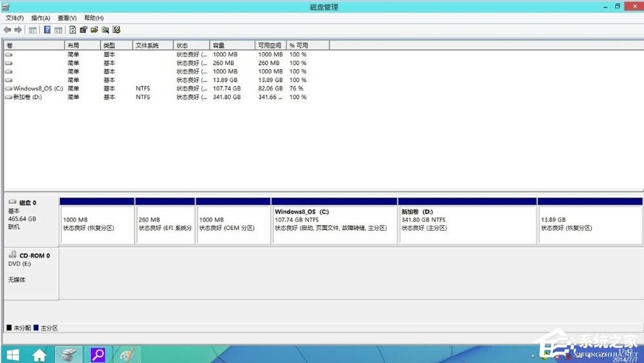The image size is (644, 363).
Task: Select the CD-ROM 0 DVD (E:) label panel
Action: point(31,273)
